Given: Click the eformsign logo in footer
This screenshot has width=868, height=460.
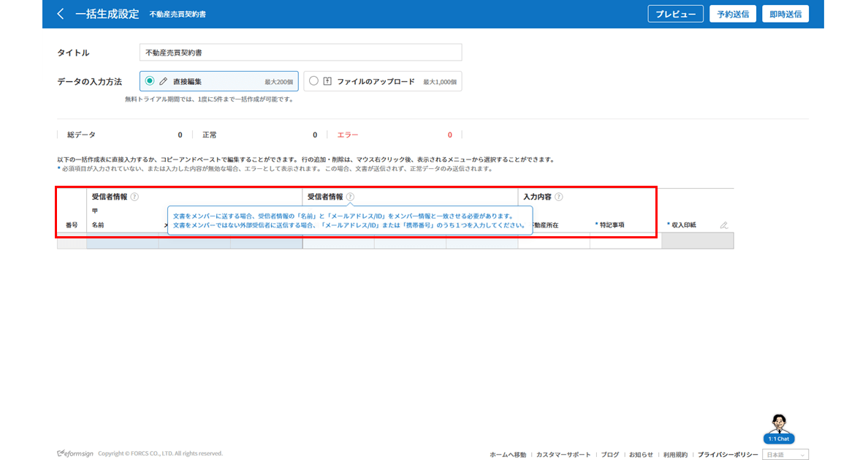Looking at the screenshot, I should click(75, 453).
